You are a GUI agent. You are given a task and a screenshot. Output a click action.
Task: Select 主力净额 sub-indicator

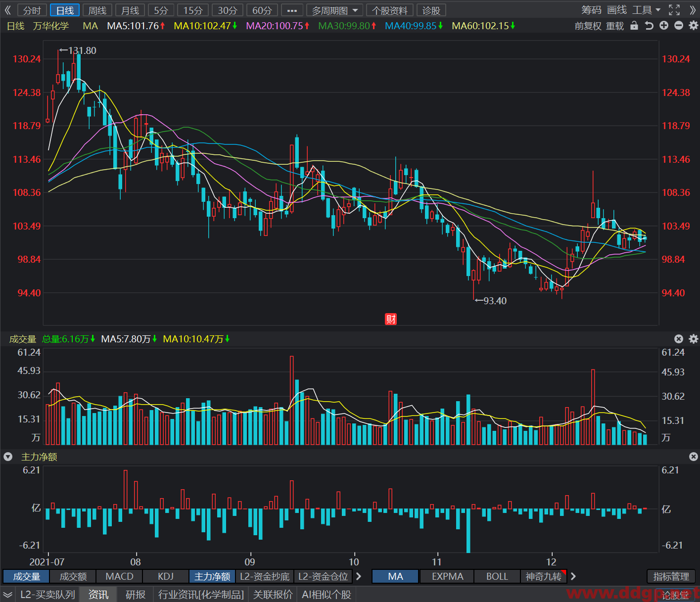tap(212, 576)
